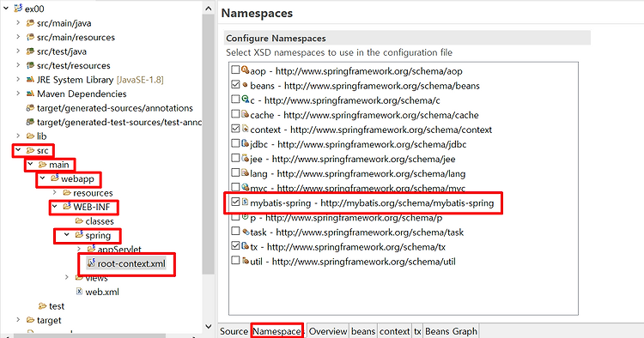This screenshot has width=644, height=338.
Task: Enable the c namespace checkbox
Action: [x=235, y=100]
